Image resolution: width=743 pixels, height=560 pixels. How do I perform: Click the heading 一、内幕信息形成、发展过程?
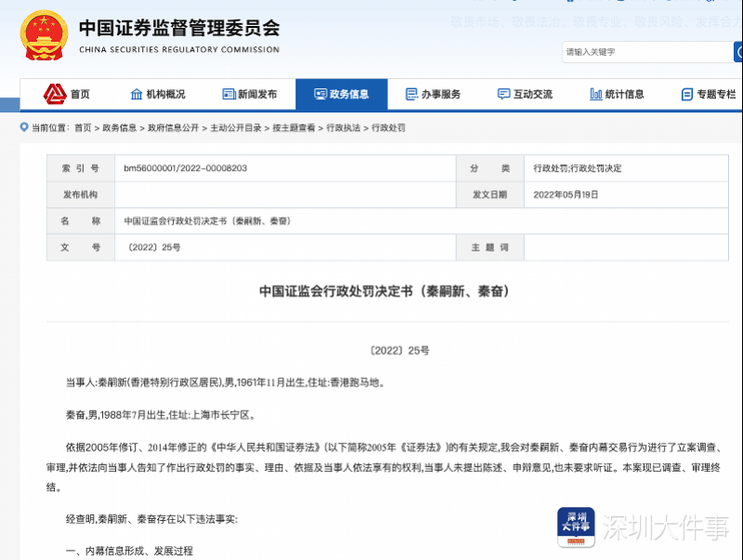point(129,551)
